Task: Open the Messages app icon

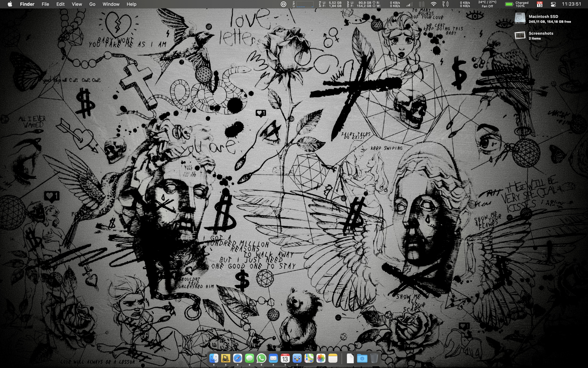Action: click(249, 358)
